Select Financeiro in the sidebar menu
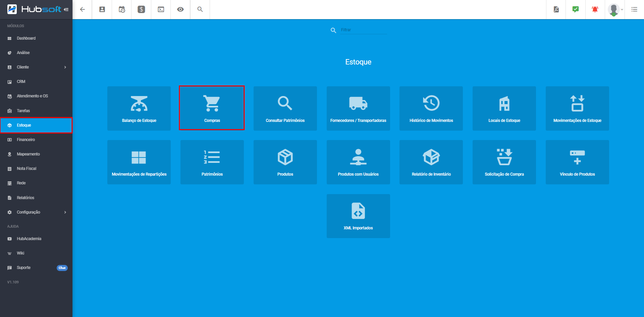The width and height of the screenshot is (644, 317). (26, 140)
